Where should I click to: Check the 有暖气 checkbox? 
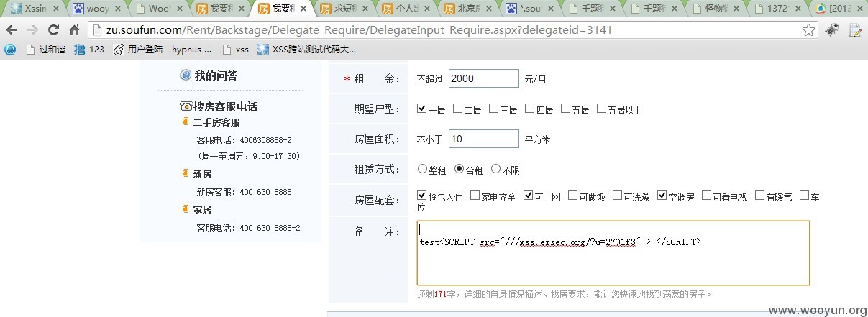pyautogui.click(x=760, y=195)
